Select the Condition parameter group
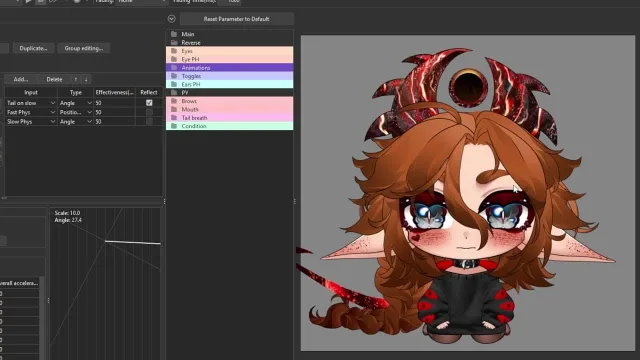The image size is (640, 360). [x=229, y=126]
